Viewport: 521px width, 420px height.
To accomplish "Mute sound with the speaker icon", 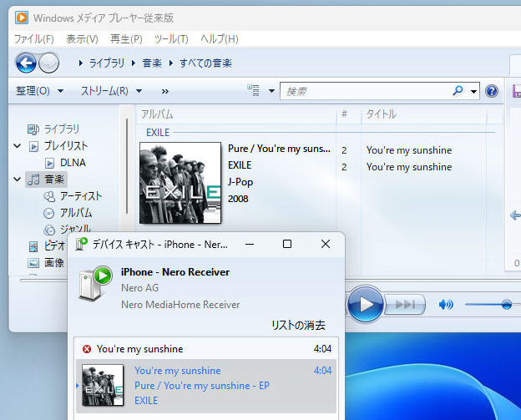I will click(x=446, y=304).
